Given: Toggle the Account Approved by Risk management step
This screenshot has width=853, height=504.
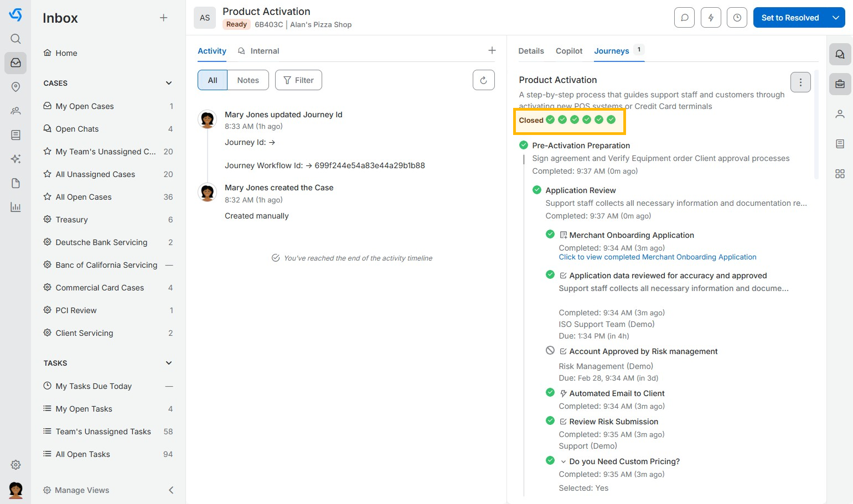Looking at the screenshot, I should [x=550, y=351].
